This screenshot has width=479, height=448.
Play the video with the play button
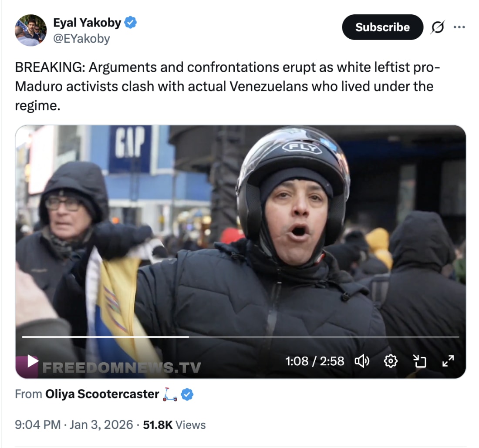click(32, 361)
